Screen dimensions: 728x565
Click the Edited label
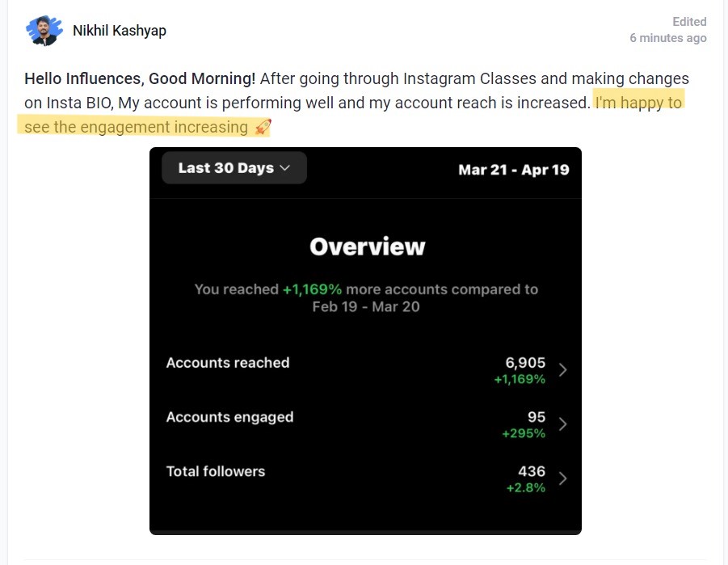coord(689,22)
